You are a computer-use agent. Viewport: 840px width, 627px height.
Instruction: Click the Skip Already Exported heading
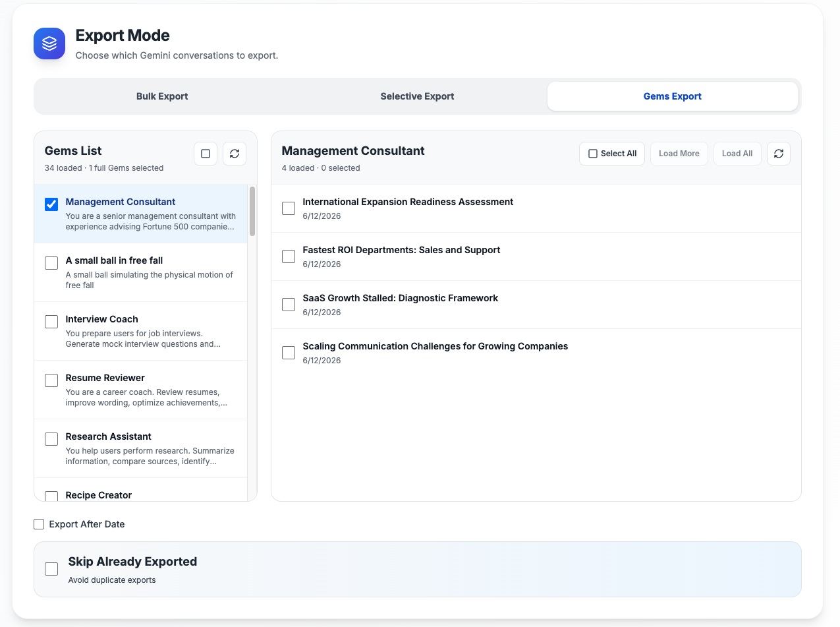pyautogui.click(x=132, y=562)
